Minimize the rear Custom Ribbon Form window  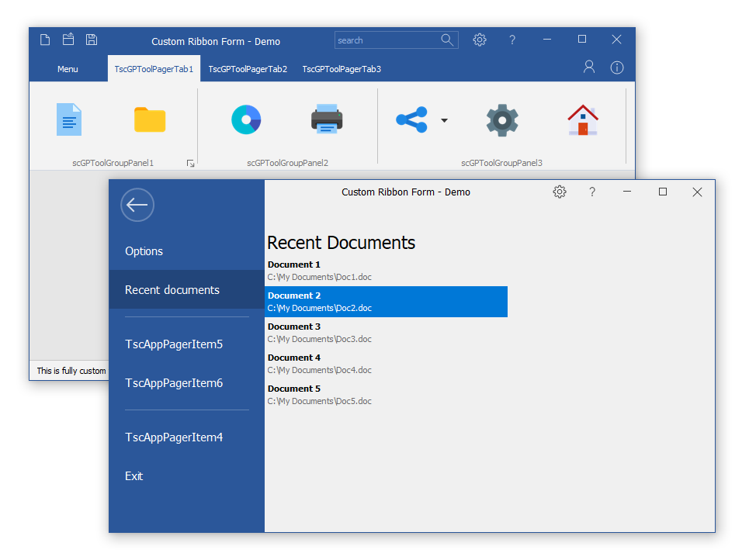pyautogui.click(x=547, y=40)
